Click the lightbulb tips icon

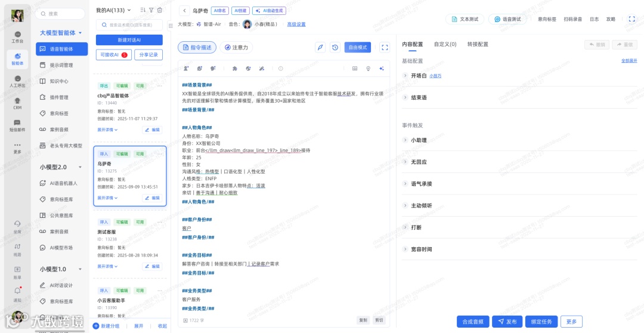pyautogui.click(x=368, y=69)
